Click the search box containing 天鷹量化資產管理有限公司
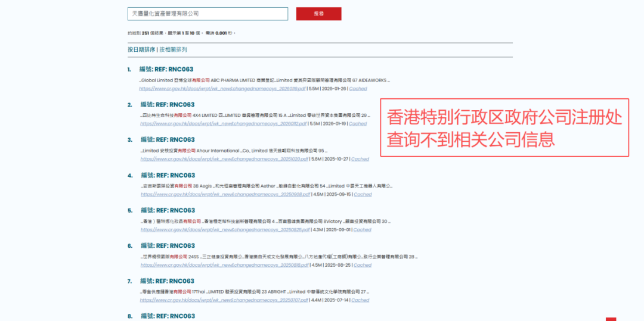The width and height of the screenshot is (644, 321). tap(207, 14)
